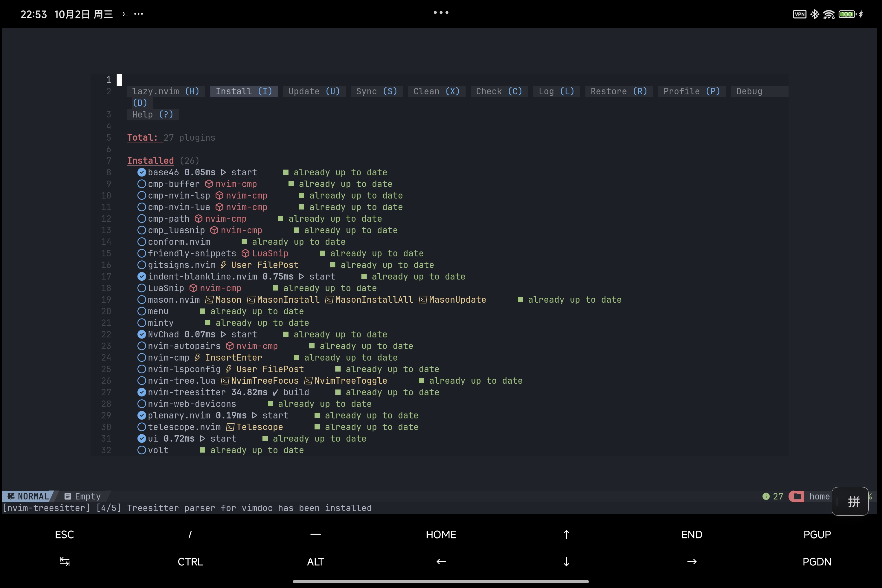Click the package icon before LuaSnip on friendly-snippets row

(x=246, y=253)
